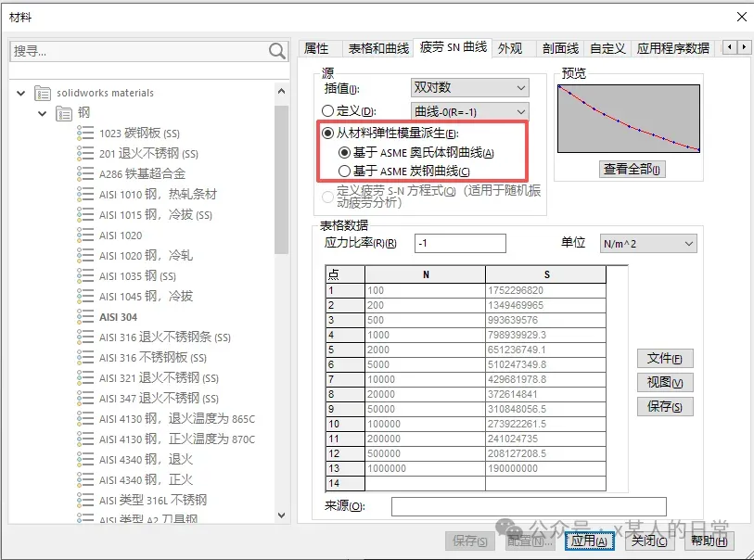Click the material icon beside AISI 1015 钢，冷拔 (SS)
Screen dimensions: 754x560
[x=85, y=214]
